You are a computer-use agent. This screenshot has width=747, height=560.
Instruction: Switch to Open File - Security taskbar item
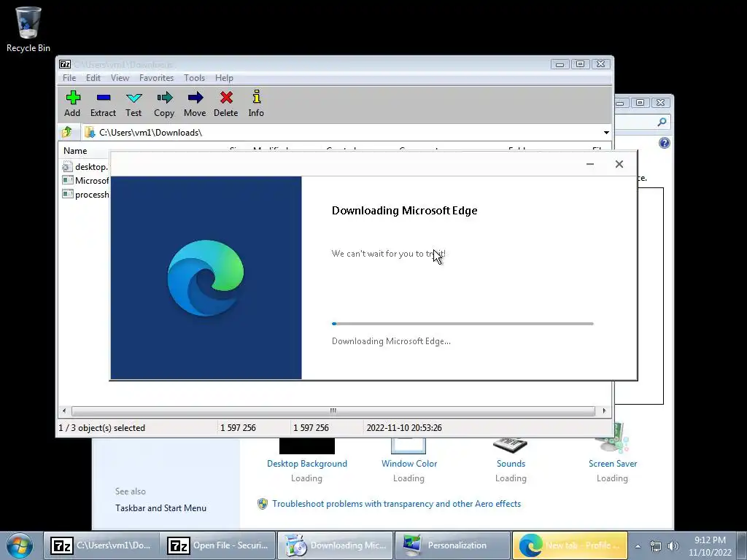point(218,545)
